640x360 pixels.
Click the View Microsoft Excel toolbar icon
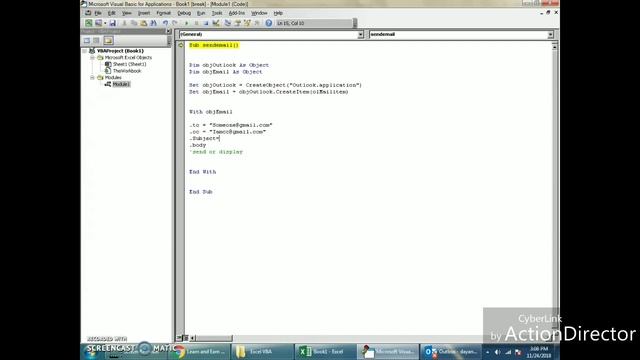pyautogui.click(x=89, y=23)
